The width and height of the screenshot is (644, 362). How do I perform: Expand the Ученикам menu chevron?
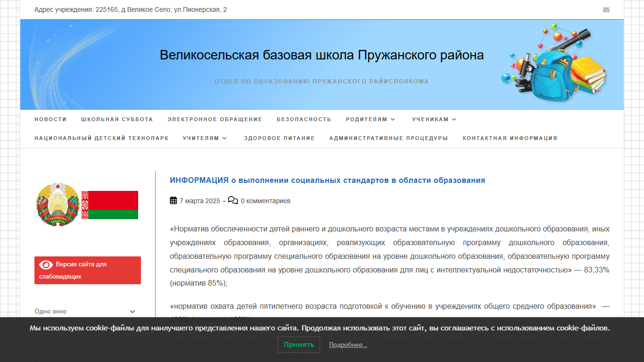[454, 119]
